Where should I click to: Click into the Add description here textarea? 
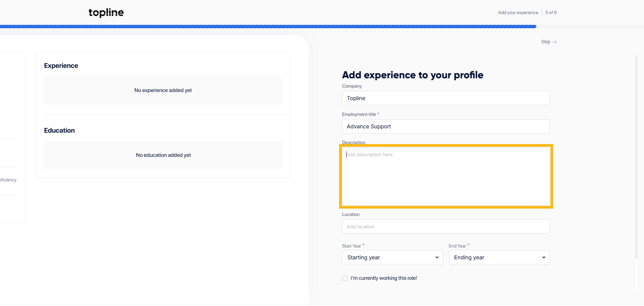pyautogui.click(x=446, y=176)
